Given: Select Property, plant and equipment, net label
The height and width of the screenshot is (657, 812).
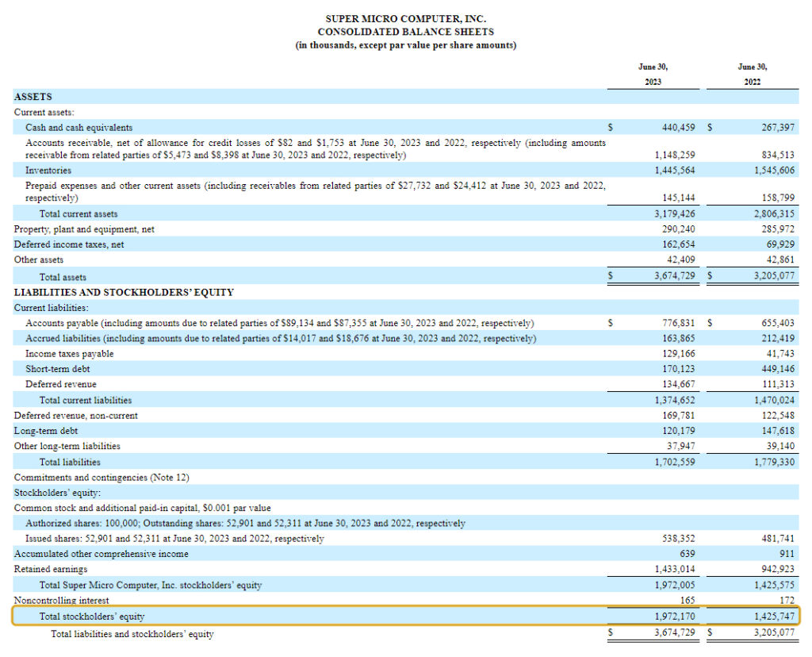Looking at the screenshot, I should pyautogui.click(x=84, y=229).
